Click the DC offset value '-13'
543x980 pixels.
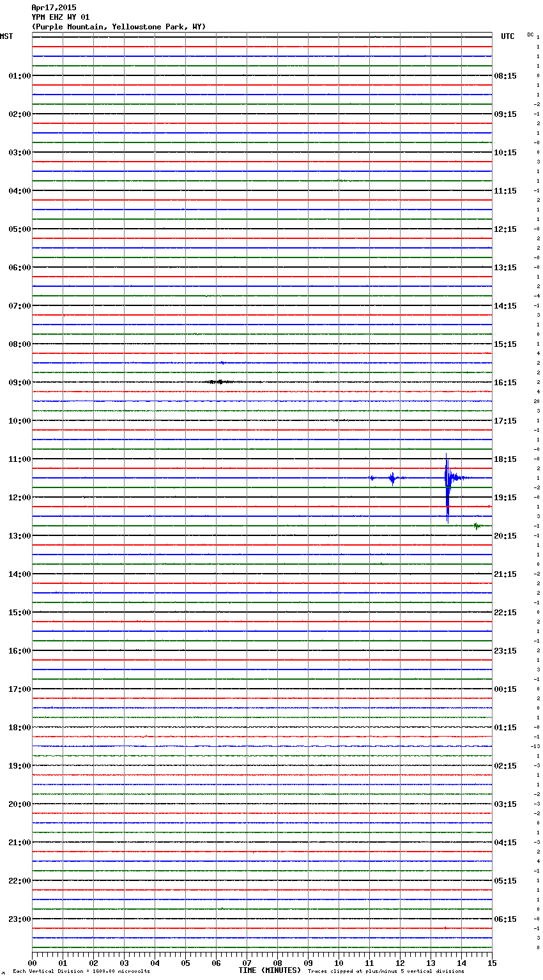(x=535, y=746)
